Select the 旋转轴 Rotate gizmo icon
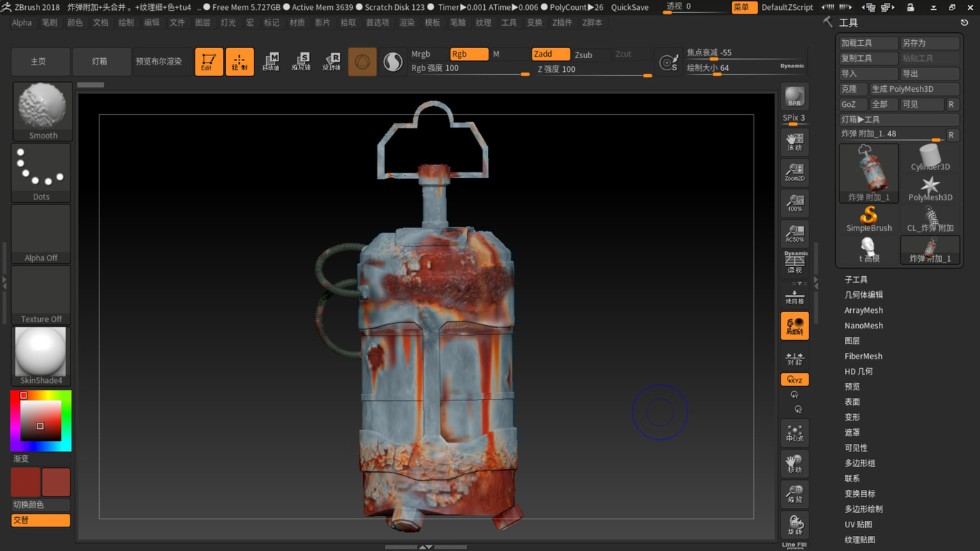This screenshot has width=980, height=551. tap(331, 62)
